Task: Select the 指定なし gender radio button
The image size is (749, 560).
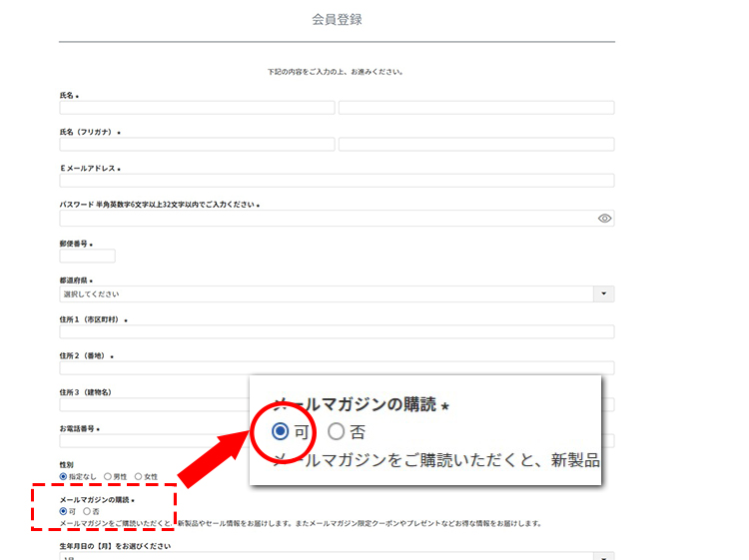Action: [64, 476]
